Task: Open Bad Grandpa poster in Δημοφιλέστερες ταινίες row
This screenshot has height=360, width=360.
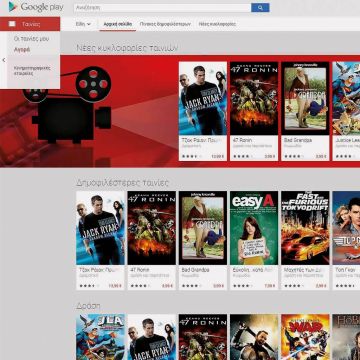Action: pos(203,228)
